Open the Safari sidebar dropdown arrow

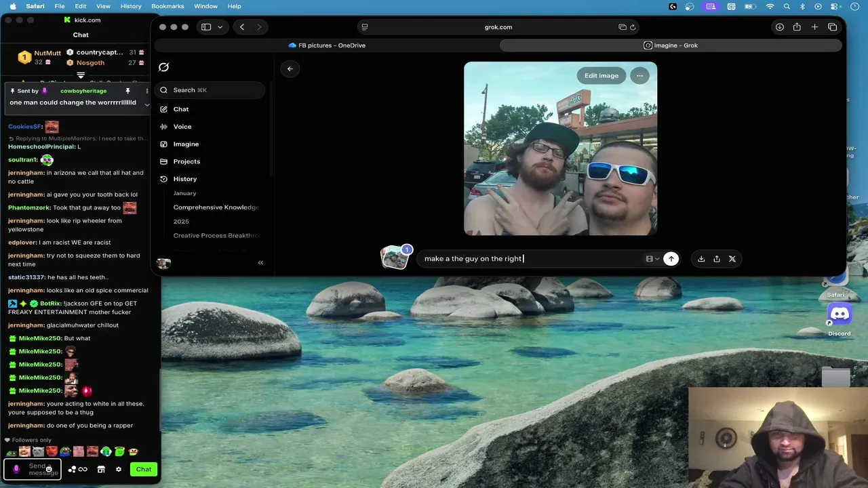pyautogui.click(x=221, y=27)
